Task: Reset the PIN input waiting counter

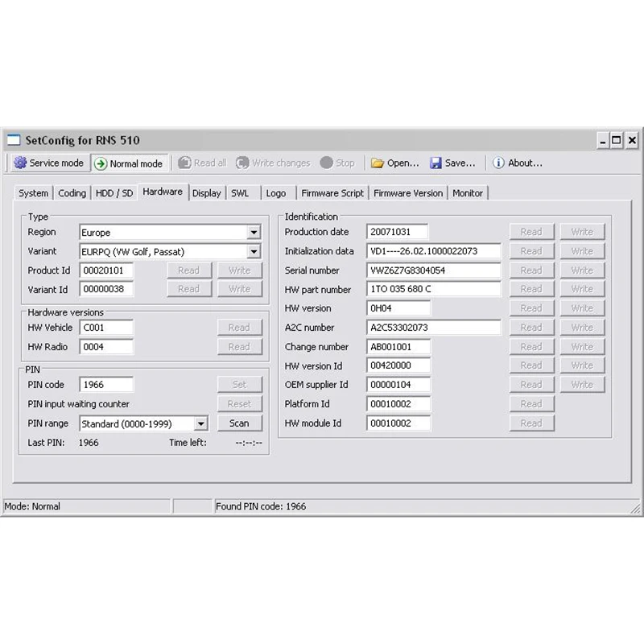Action: coord(240,403)
